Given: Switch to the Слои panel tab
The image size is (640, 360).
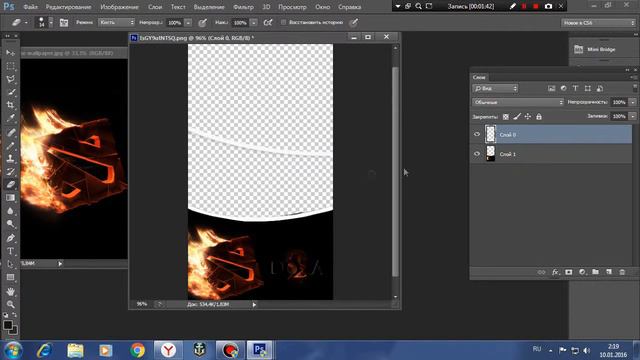Looking at the screenshot, I should 479,77.
